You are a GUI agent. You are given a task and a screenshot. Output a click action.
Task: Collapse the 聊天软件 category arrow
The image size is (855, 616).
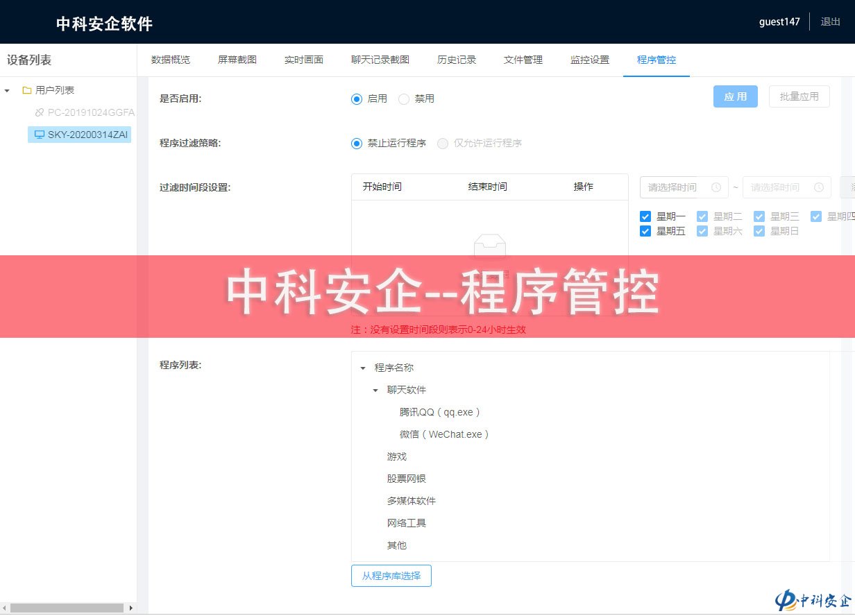pyautogui.click(x=375, y=390)
